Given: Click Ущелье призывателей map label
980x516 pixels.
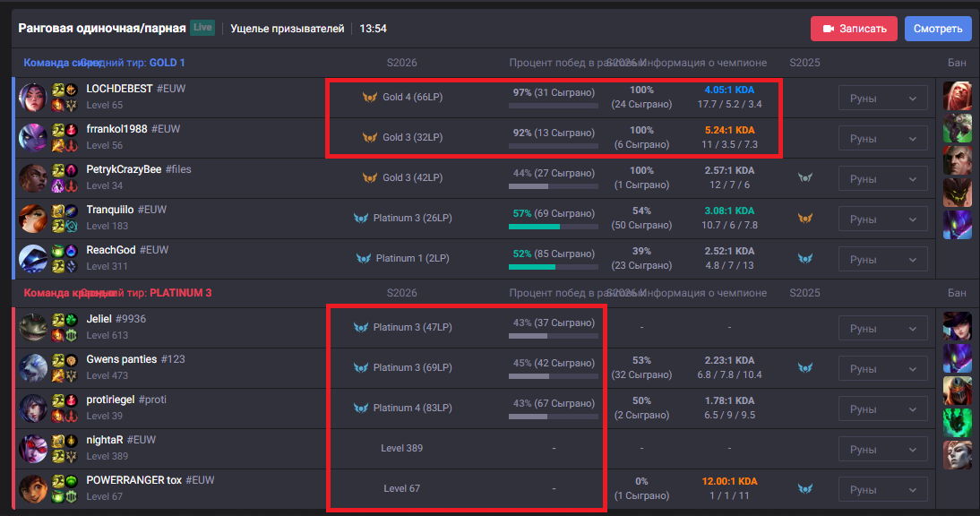Looking at the screenshot, I should (x=288, y=29).
